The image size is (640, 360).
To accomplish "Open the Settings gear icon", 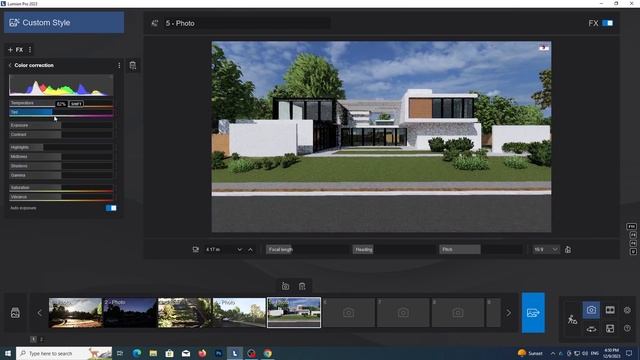I will pyautogui.click(x=627, y=310).
